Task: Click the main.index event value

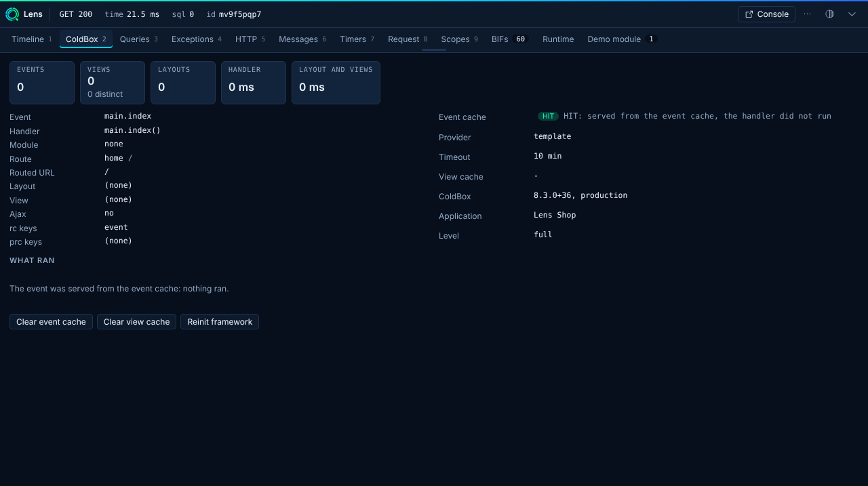Action: click(127, 116)
